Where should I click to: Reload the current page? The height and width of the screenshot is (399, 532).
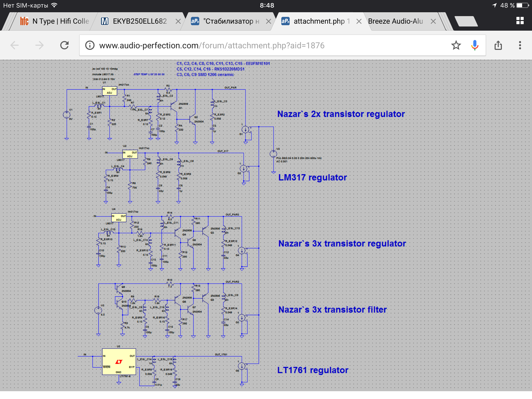click(64, 45)
